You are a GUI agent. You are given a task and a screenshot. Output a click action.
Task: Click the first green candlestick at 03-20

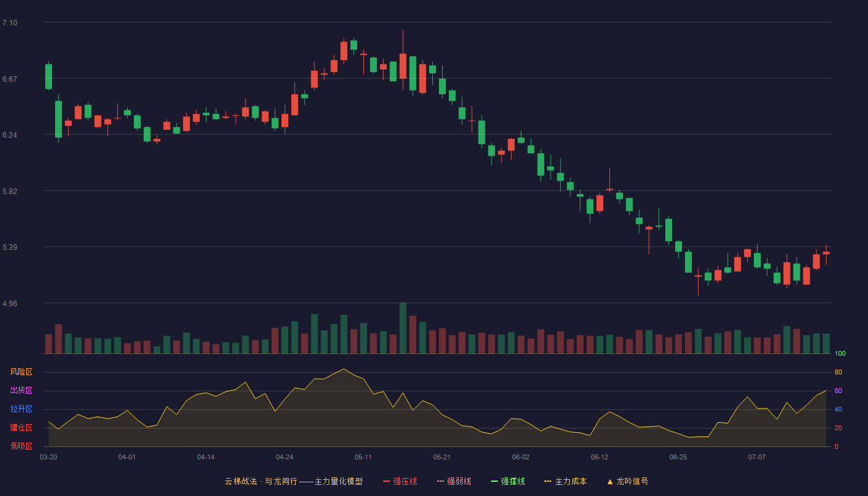(48, 77)
